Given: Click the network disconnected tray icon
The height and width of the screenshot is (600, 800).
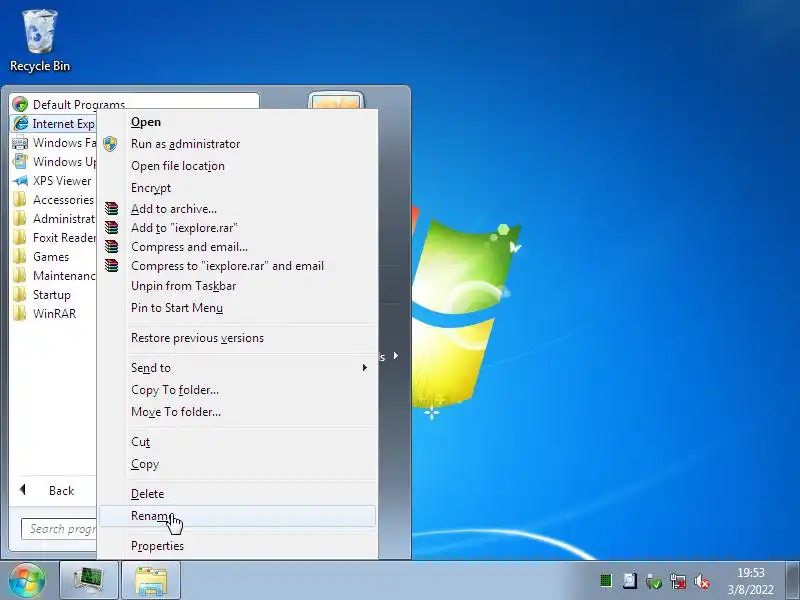Looking at the screenshot, I should (x=678, y=581).
